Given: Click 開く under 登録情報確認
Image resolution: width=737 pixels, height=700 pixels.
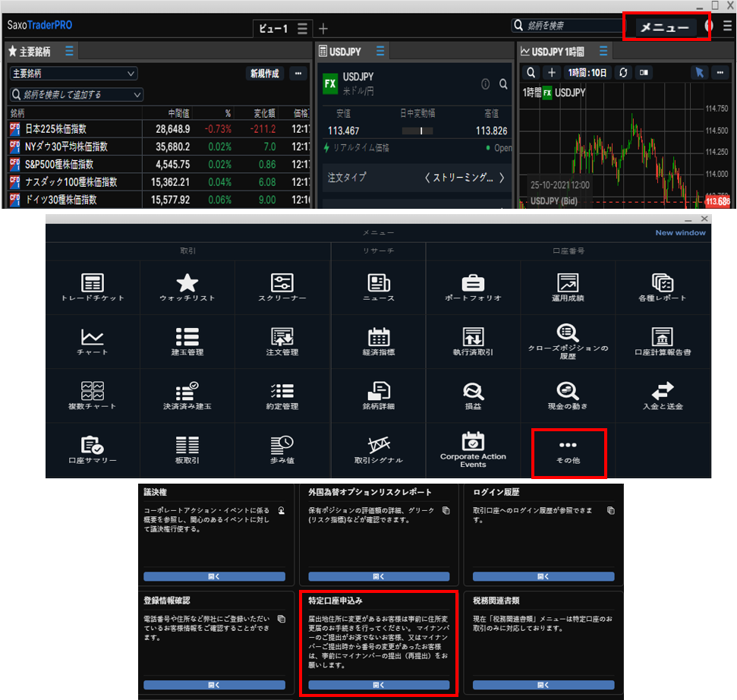Looking at the screenshot, I should (214, 685).
